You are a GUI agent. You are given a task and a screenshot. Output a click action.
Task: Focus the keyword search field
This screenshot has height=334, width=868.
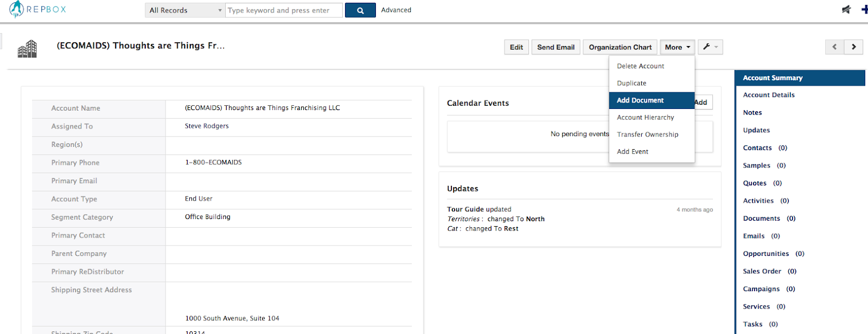pos(284,10)
